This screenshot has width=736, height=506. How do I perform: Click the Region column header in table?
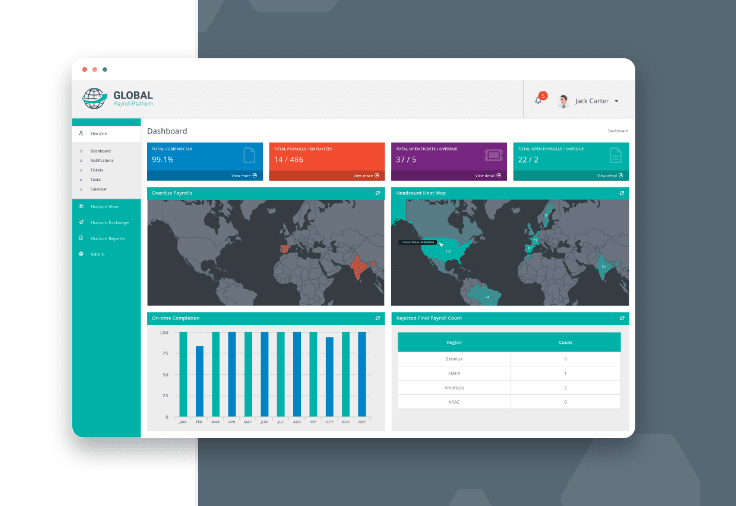click(x=453, y=342)
